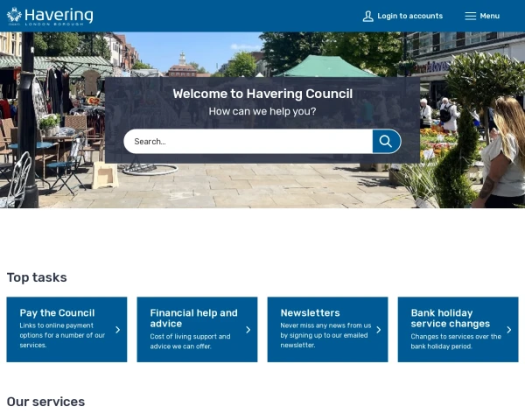Click the user account icon
The width and height of the screenshot is (525, 420).
pos(367,16)
